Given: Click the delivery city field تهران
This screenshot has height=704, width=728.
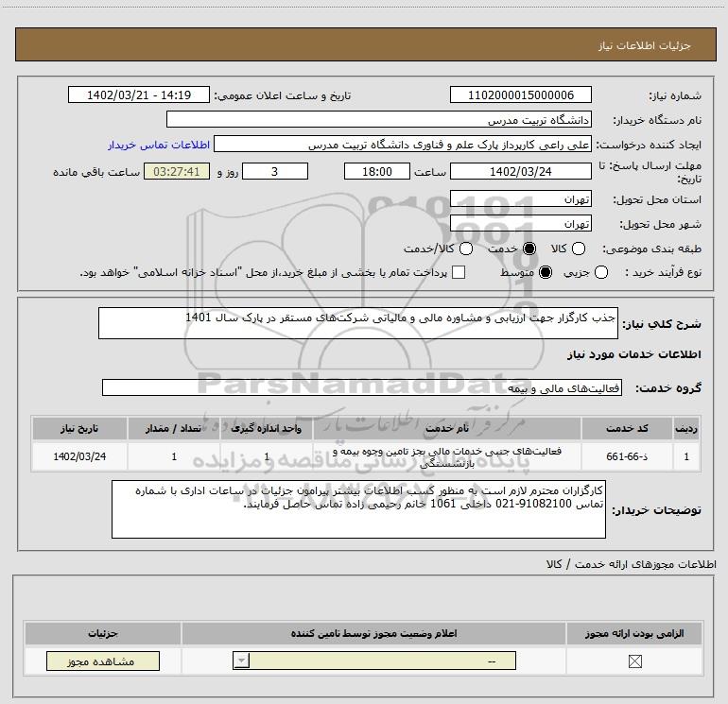Looking at the screenshot, I should click(x=520, y=224).
